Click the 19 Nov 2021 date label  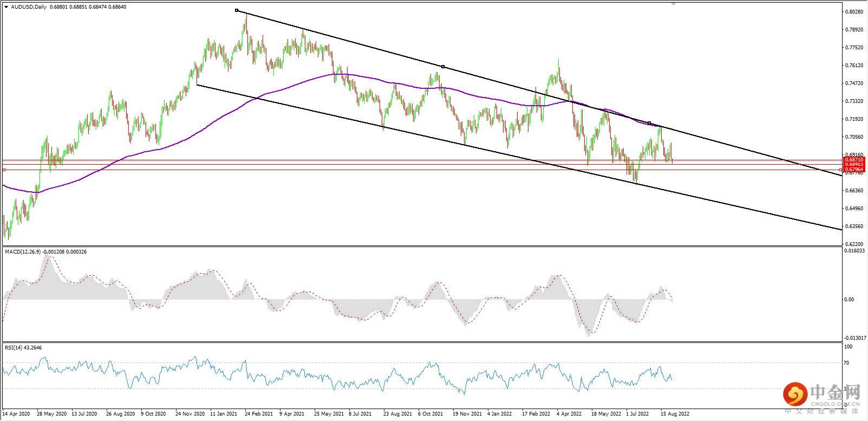pyautogui.click(x=466, y=413)
